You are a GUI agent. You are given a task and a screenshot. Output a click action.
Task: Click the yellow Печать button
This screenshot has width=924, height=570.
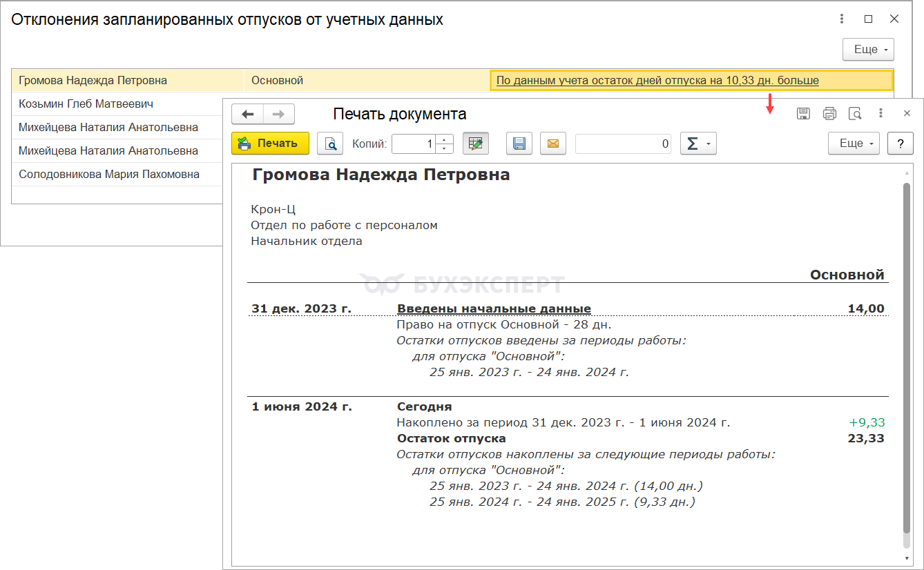[270, 144]
